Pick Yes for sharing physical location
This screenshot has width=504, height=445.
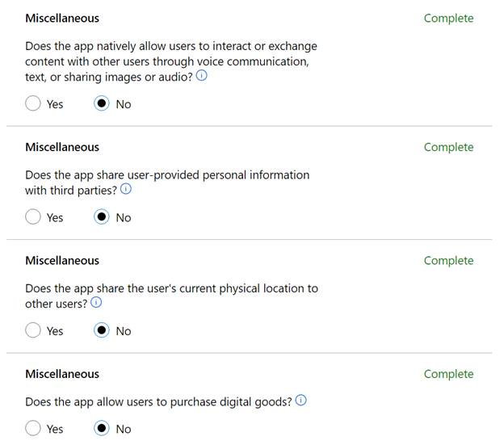33,330
